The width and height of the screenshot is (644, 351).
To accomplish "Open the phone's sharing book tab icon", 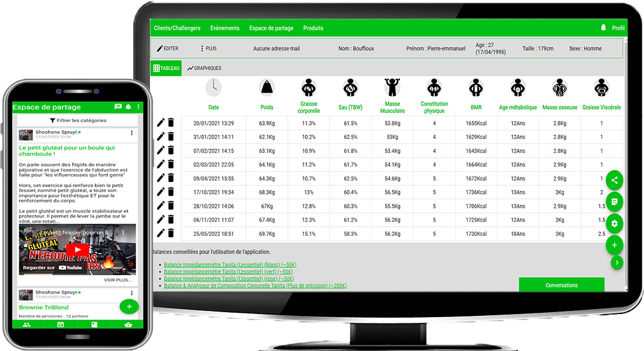I will (x=94, y=325).
